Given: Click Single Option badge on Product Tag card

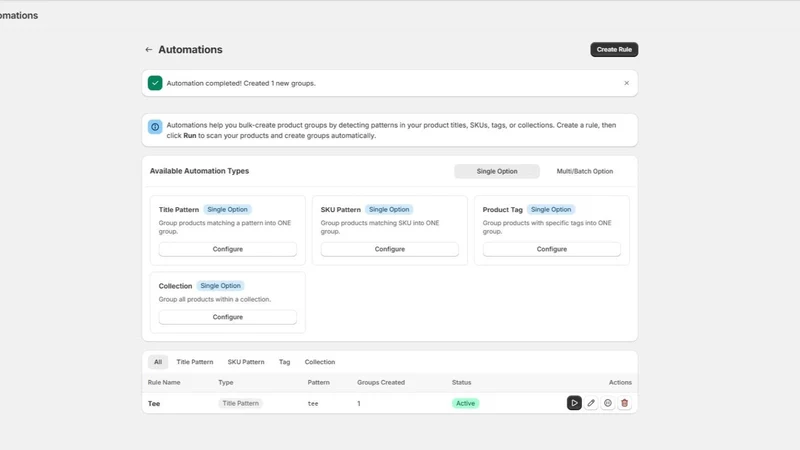Looking at the screenshot, I should 551,209.
